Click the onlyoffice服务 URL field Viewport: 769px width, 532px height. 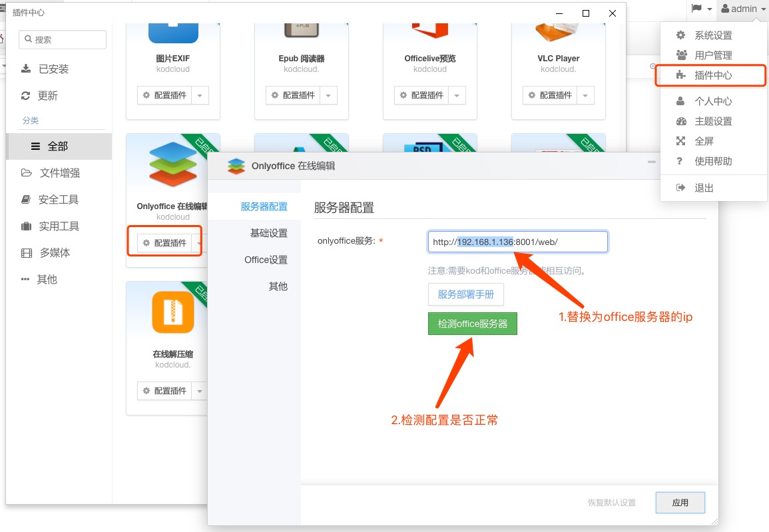pos(517,242)
